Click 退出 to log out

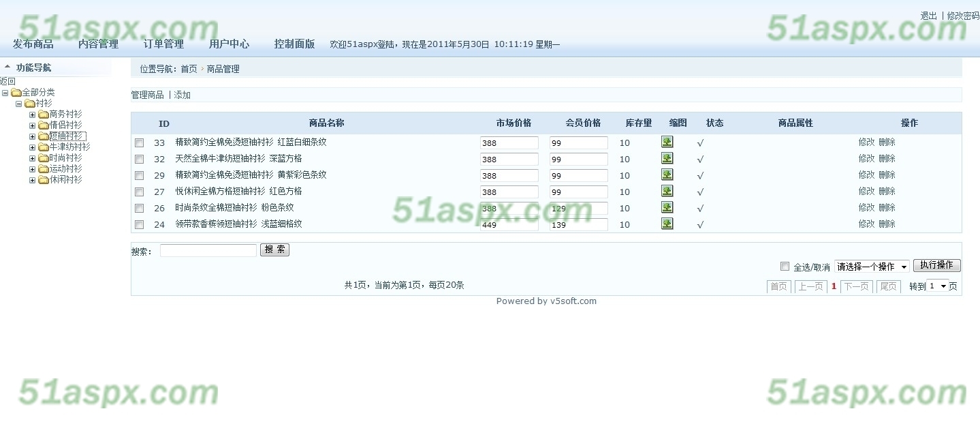click(928, 16)
